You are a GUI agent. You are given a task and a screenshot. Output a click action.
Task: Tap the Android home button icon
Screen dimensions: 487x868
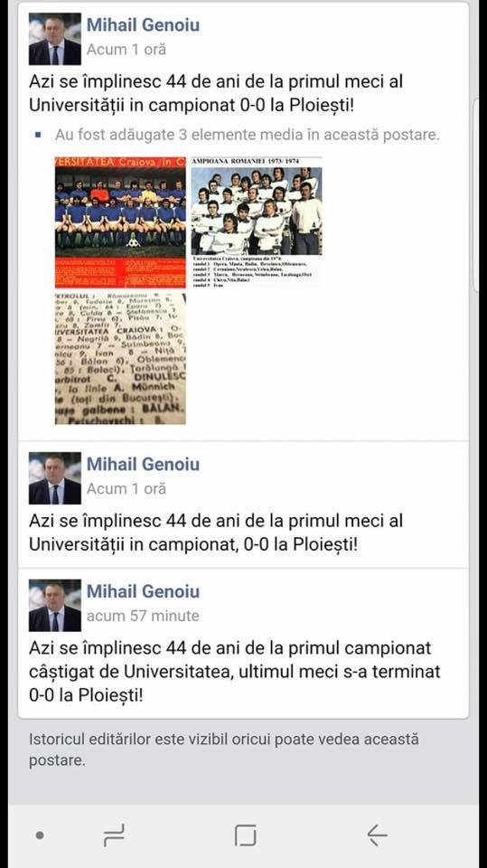(245, 835)
